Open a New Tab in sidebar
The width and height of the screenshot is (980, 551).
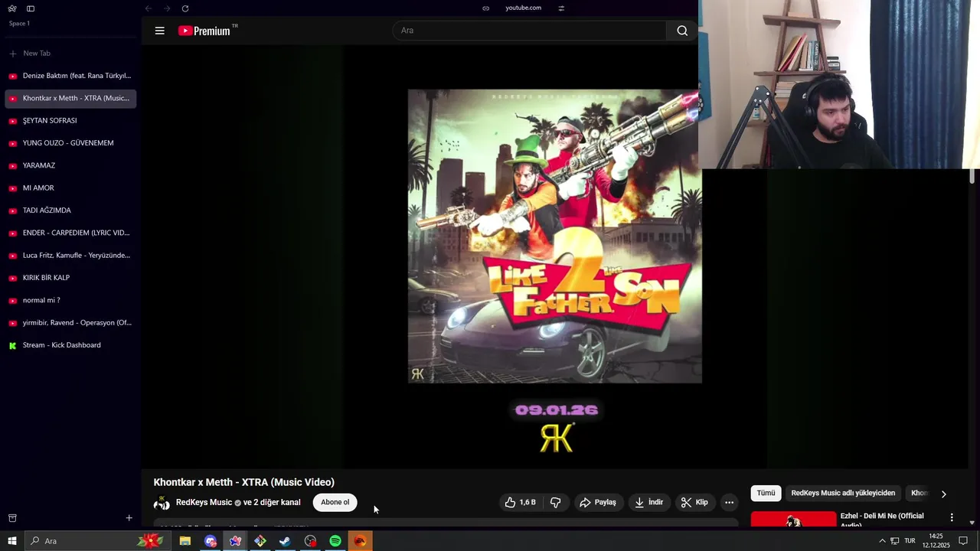coord(70,54)
